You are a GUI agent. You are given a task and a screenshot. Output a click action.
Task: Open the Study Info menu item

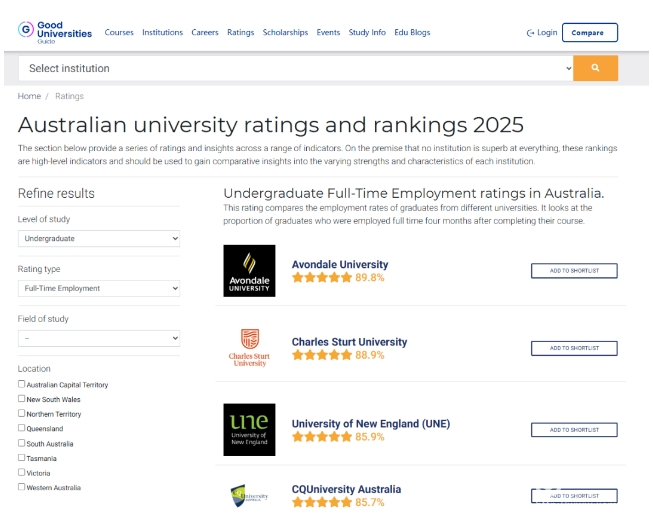(367, 32)
